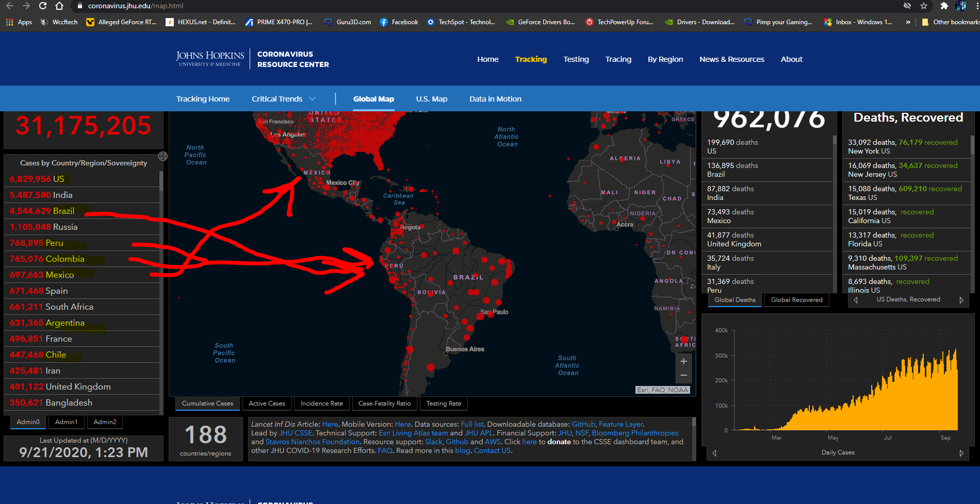Viewport: 980px width, 504px height.
Task: Open the Home nav item
Action: point(487,59)
